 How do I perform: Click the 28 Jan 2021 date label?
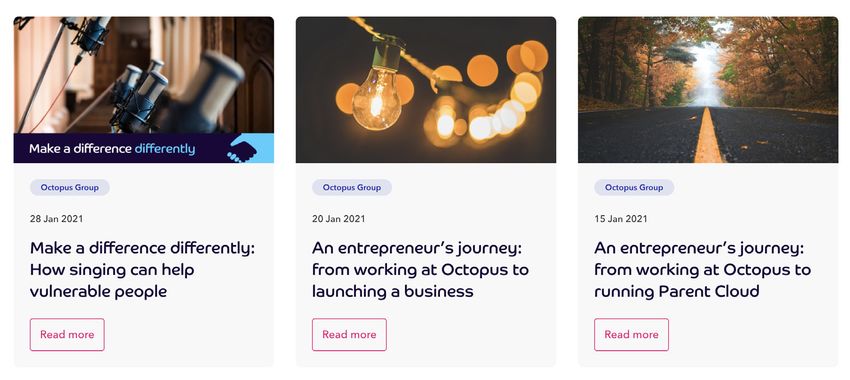[56, 219]
